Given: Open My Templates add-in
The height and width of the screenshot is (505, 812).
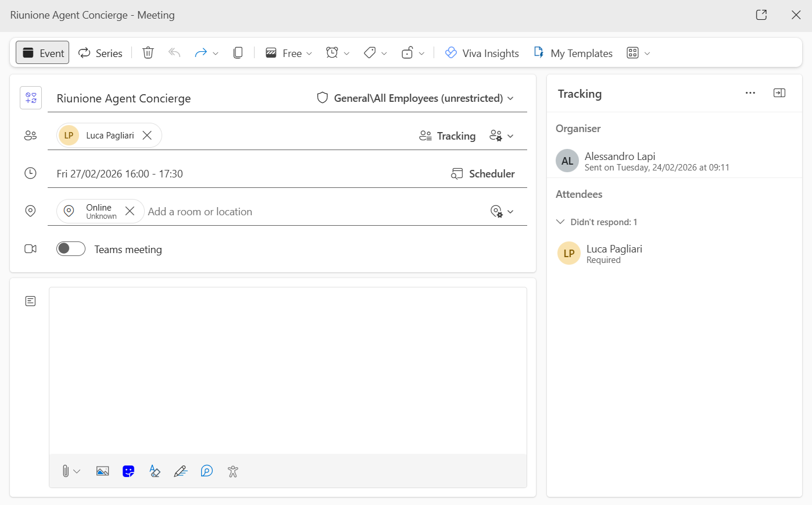Looking at the screenshot, I should pos(573,53).
